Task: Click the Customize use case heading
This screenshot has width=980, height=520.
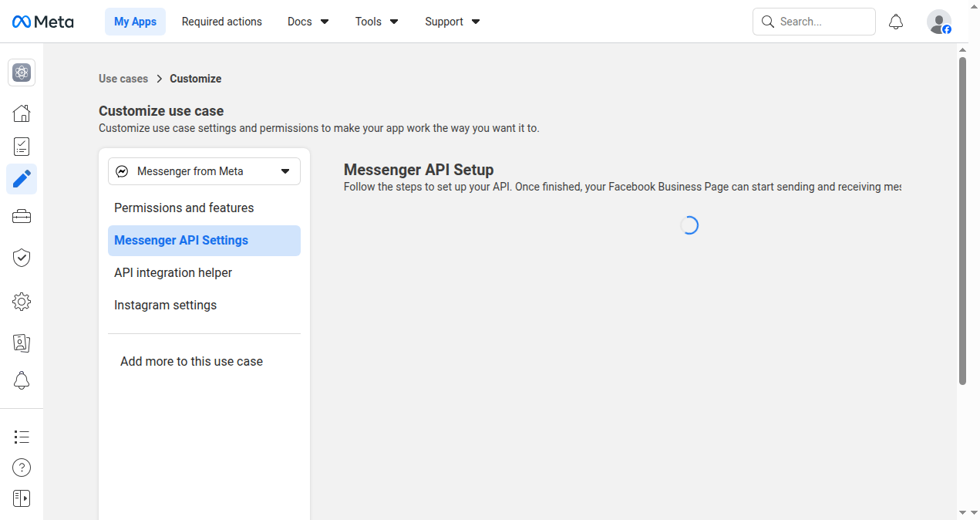Action: (x=161, y=111)
